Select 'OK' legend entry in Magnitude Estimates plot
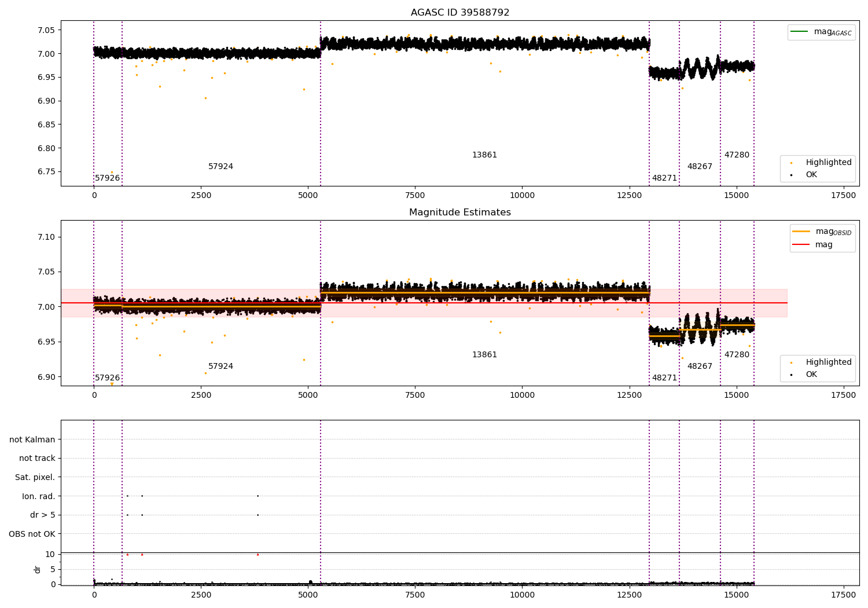Screen dimensions: 868x608 tap(811, 375)
